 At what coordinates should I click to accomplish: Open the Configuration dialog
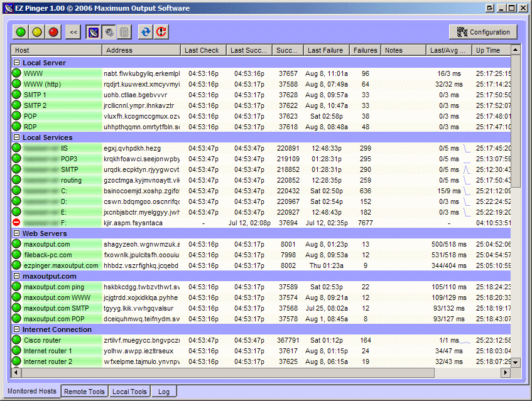(483, 32)
